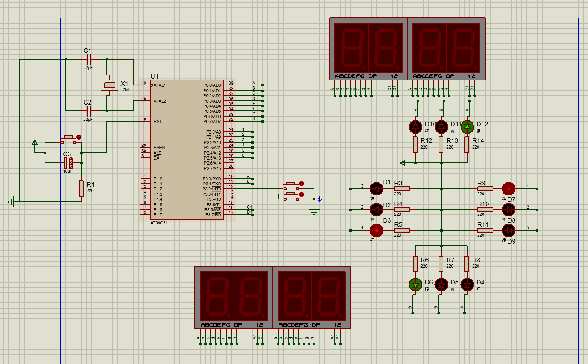Select LED D2

[x=376, y=209]
